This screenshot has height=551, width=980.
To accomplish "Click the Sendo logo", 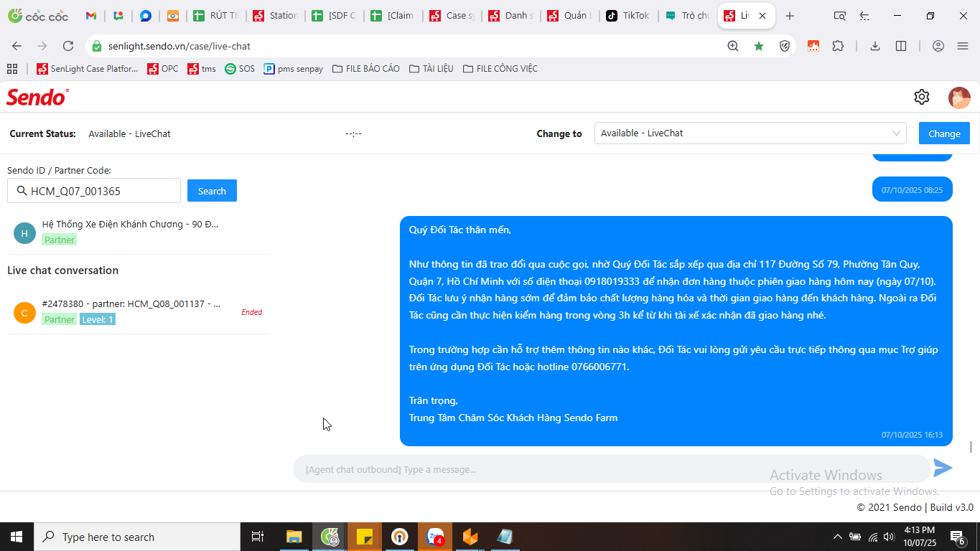I will (x=37, y=97).
